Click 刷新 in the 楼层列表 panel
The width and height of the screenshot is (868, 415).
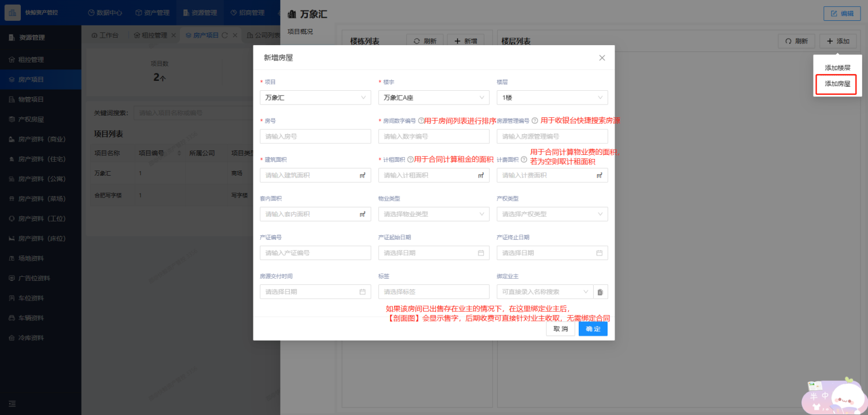tap(796, 41)
